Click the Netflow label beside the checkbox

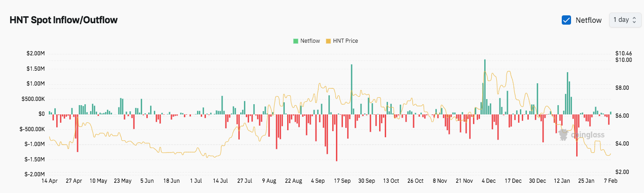588,20
